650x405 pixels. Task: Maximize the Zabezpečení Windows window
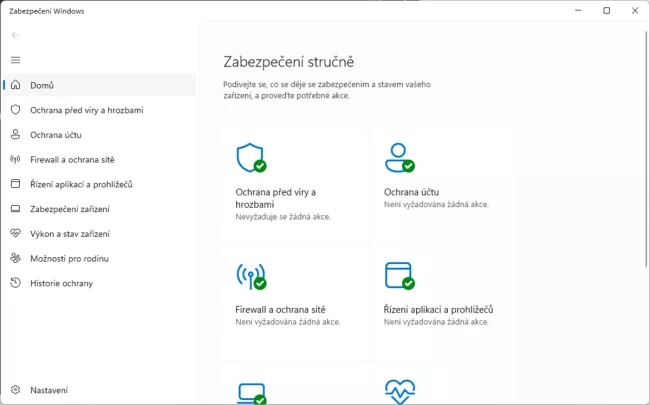click(x=606, y=11)
